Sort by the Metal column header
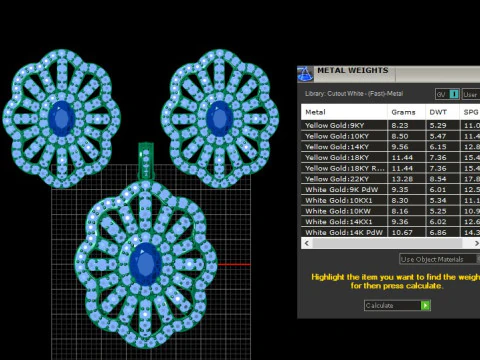 click(x=344, y=112)
